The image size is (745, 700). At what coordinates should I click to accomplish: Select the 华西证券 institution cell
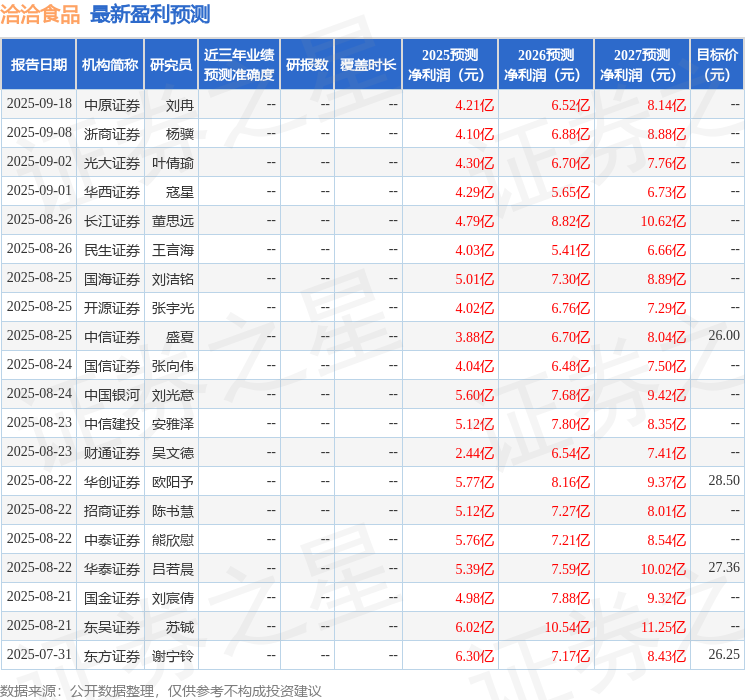point(112,192)
